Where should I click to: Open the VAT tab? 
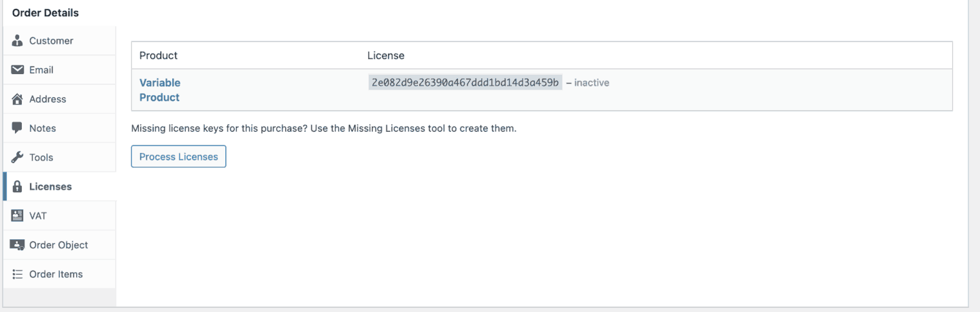pyautogui.click(x=59, y=215)
